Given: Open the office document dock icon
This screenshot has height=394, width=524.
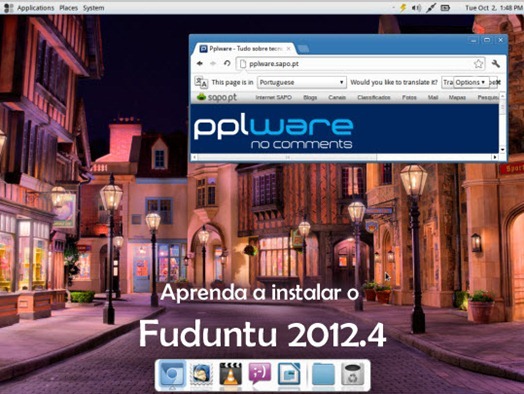Looking at the screenshot, I should pyautogui.click(x=289, y=374).
